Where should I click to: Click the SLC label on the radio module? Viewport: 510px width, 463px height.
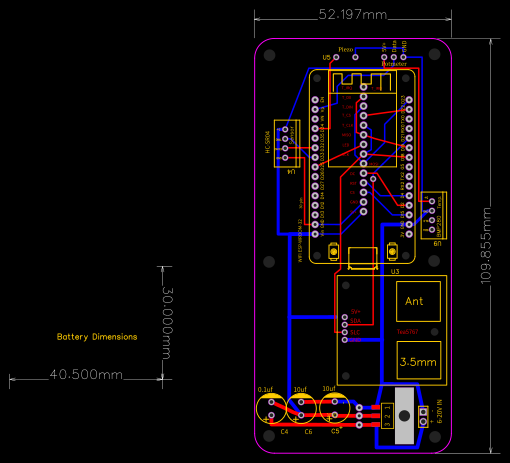pos(355,333)
